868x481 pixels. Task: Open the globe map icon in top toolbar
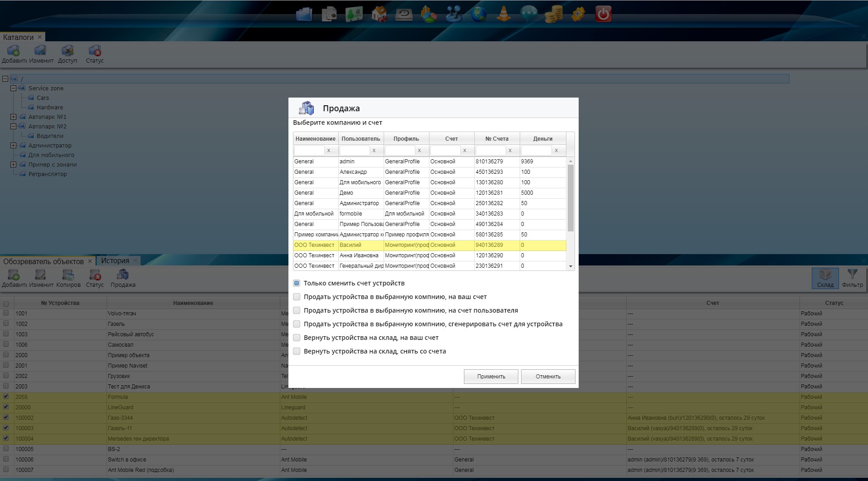478,14
